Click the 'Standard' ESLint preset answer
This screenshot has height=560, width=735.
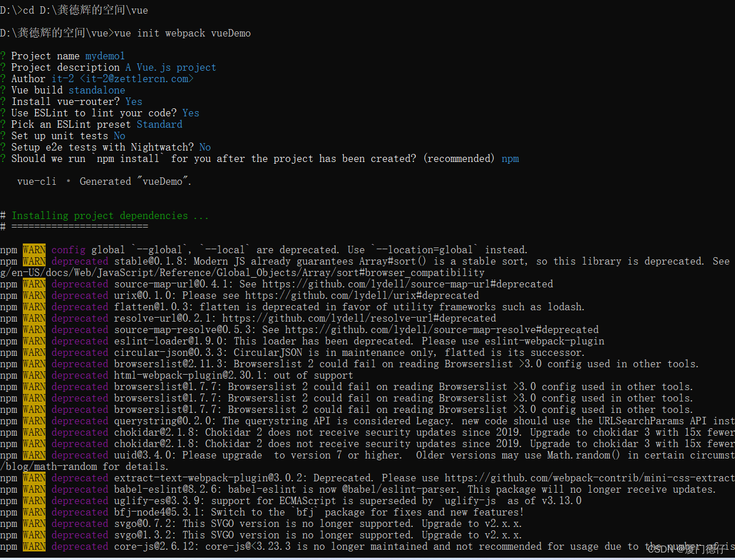[x=160, y=124]
